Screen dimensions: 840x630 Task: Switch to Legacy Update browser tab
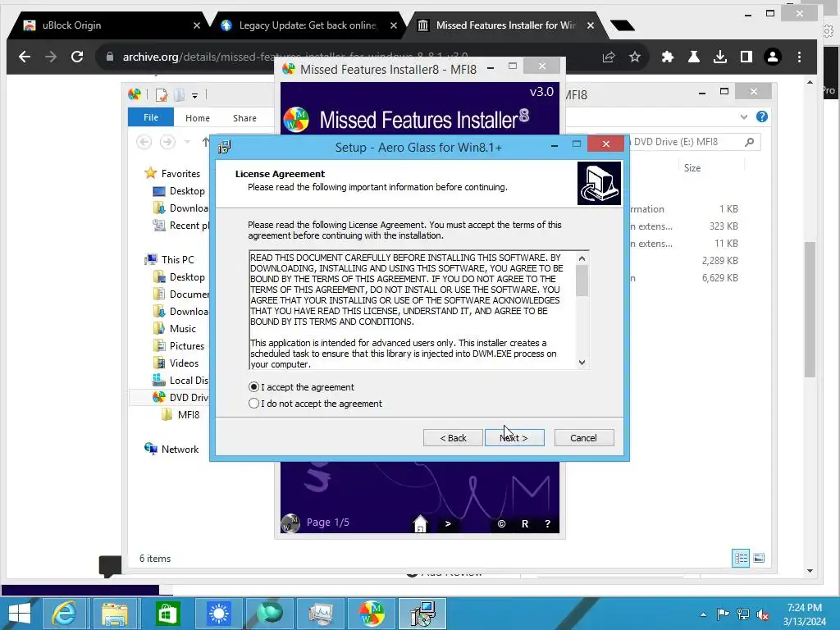coord(308,25)
